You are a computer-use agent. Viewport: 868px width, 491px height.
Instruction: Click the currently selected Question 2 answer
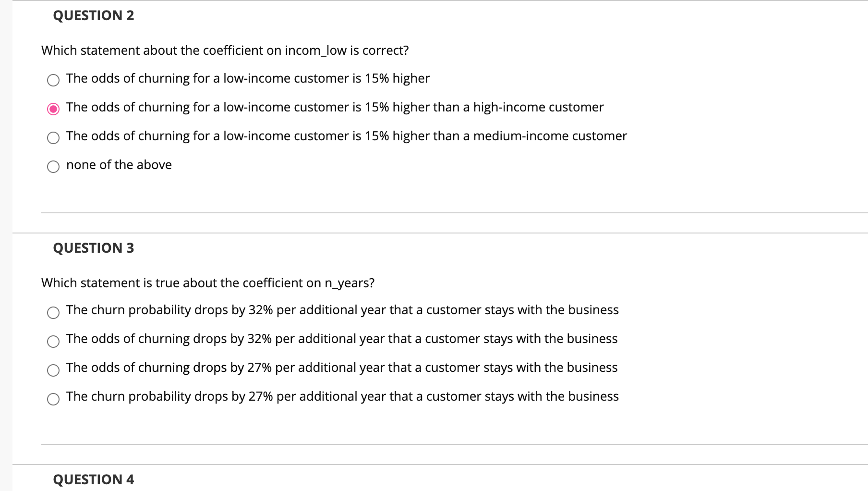point(335,107)
